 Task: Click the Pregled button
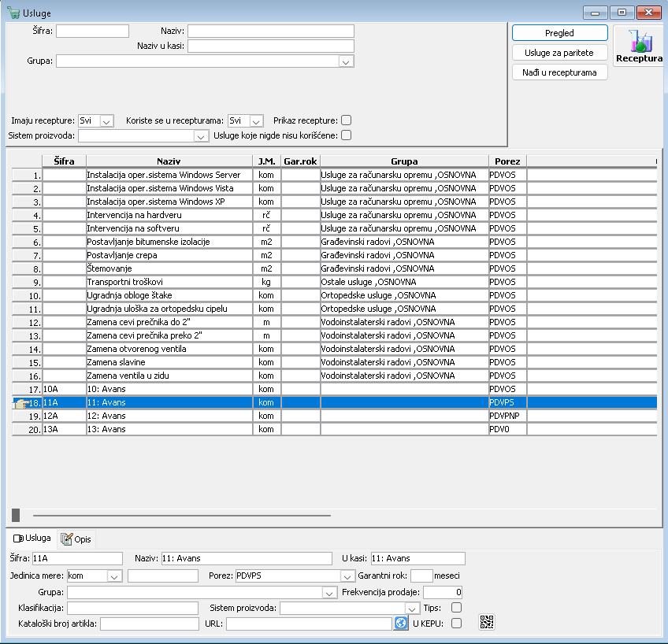pos(559,33)
